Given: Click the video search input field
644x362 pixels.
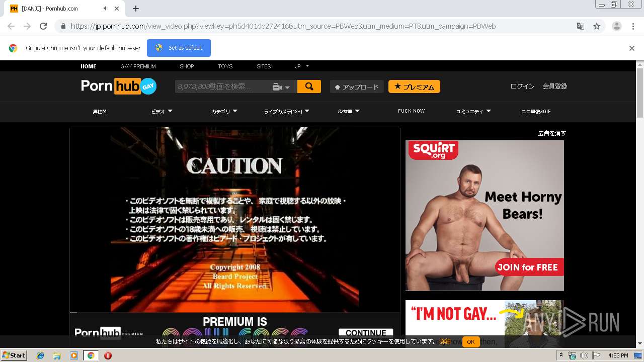Looking at the screenshot, I should click(221, 86).
